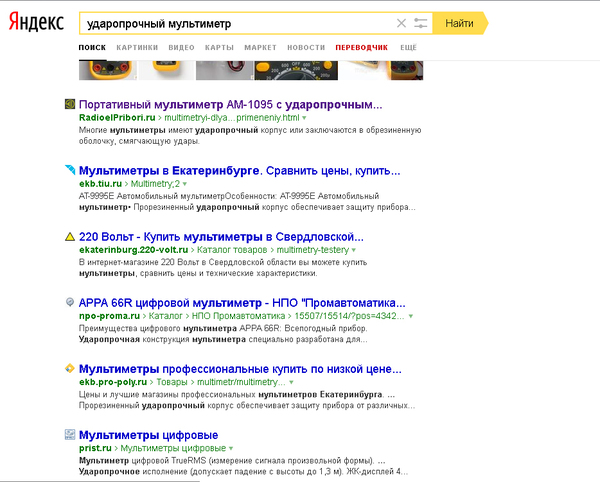Click the 15507/15514/?pos=4342 breadcrumb
Image resolution: width=600 pixels, height=482 pixels.
(x=349, y=316)
